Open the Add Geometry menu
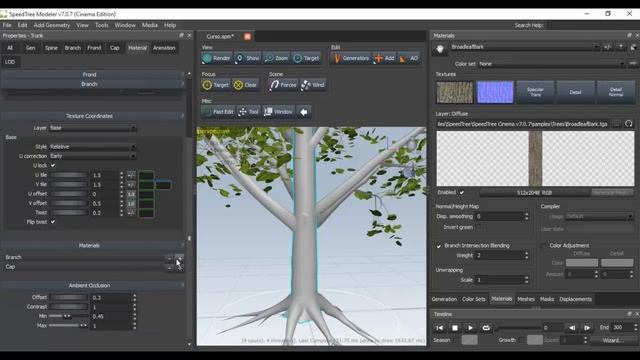Image resolution: width=640 pixels, height=360 pixels. pyautogui.click(x=52, y=25)
